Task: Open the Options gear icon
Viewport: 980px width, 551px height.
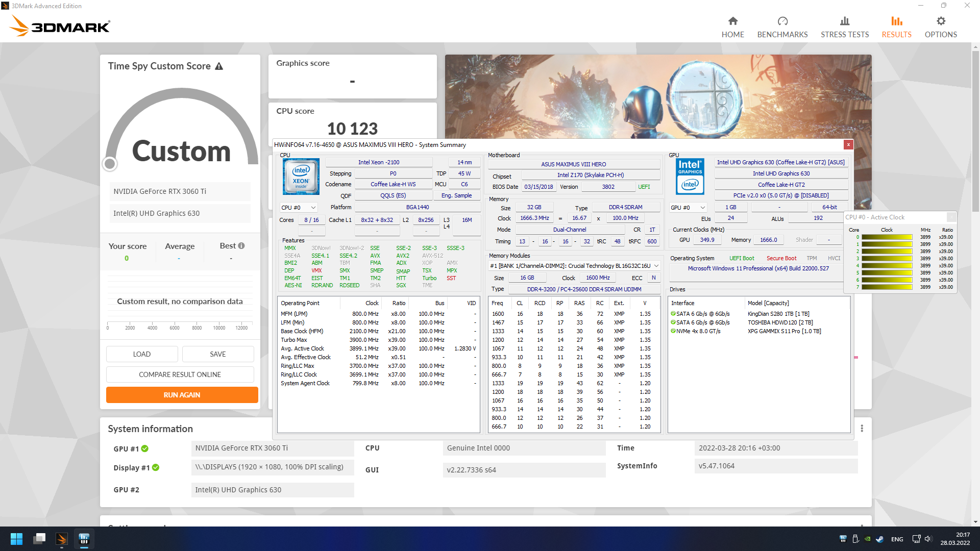Action: pyautogui.click(x=940, y=21)
